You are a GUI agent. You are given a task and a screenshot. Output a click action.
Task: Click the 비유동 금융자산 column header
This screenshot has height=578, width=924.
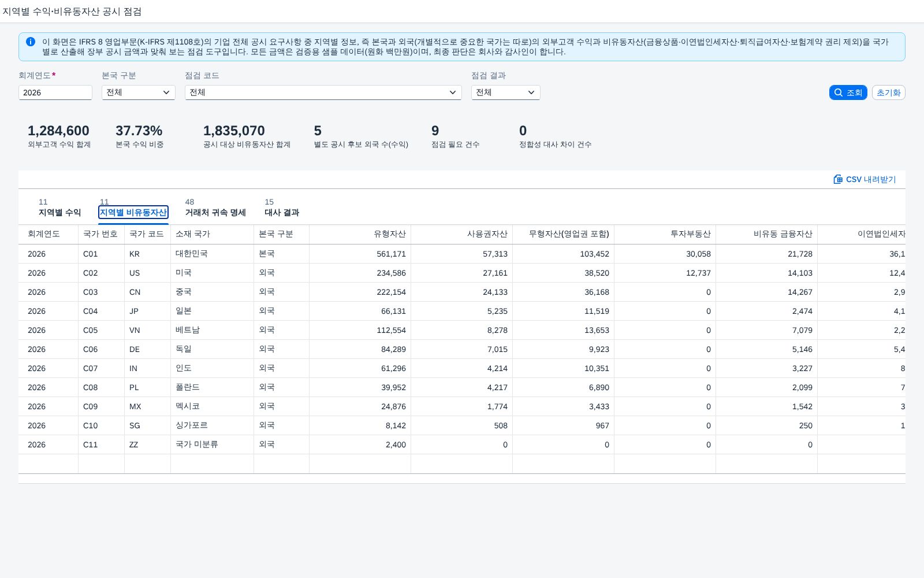767,234
